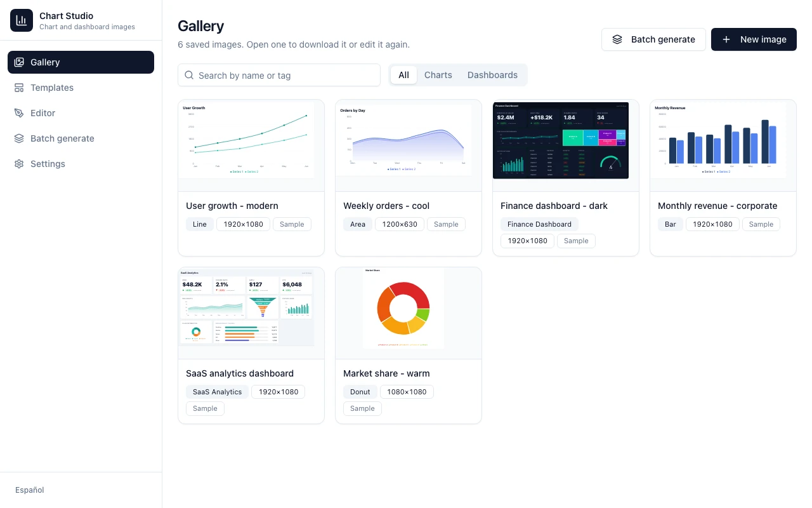The width and height of the screenshot is (812, 508).
Task: Click the "Bar" tag
Action: point(671,224)
